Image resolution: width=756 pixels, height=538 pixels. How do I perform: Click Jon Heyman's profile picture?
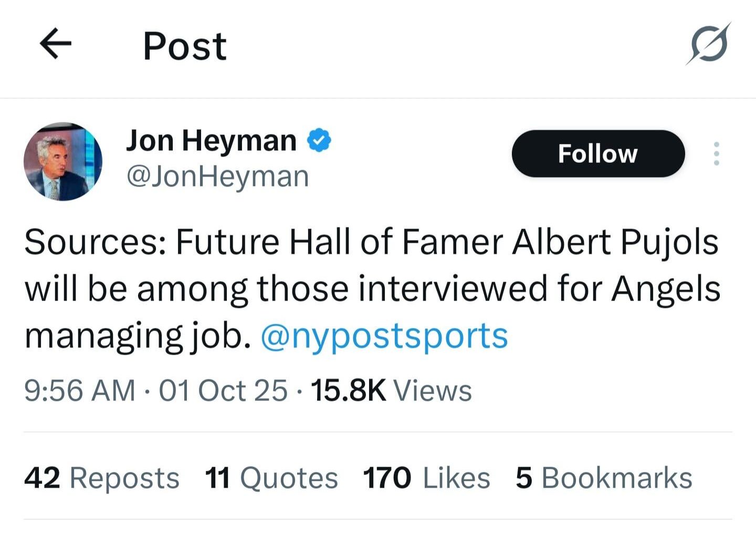pyautogui.click(x=61, y=161)
